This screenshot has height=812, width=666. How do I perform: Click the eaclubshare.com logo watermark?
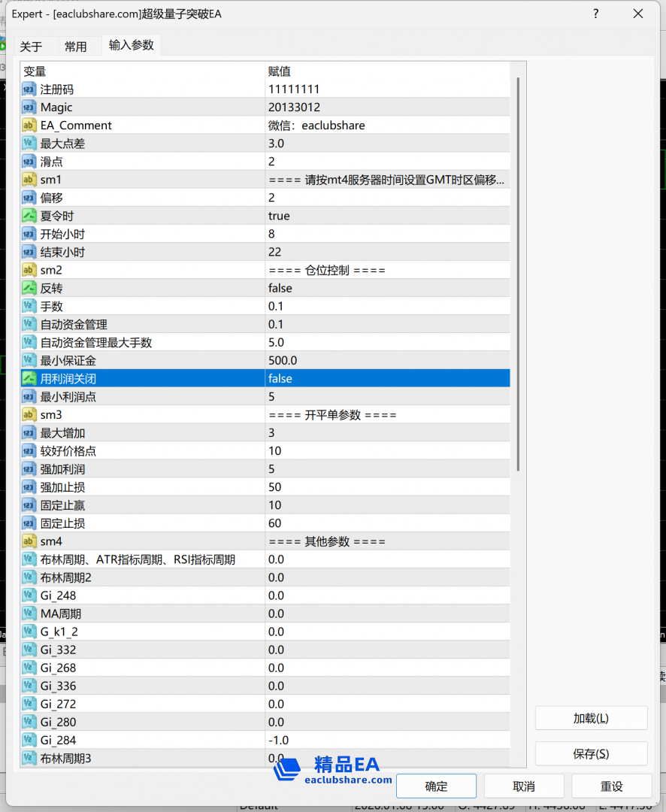tap(334, 768)
